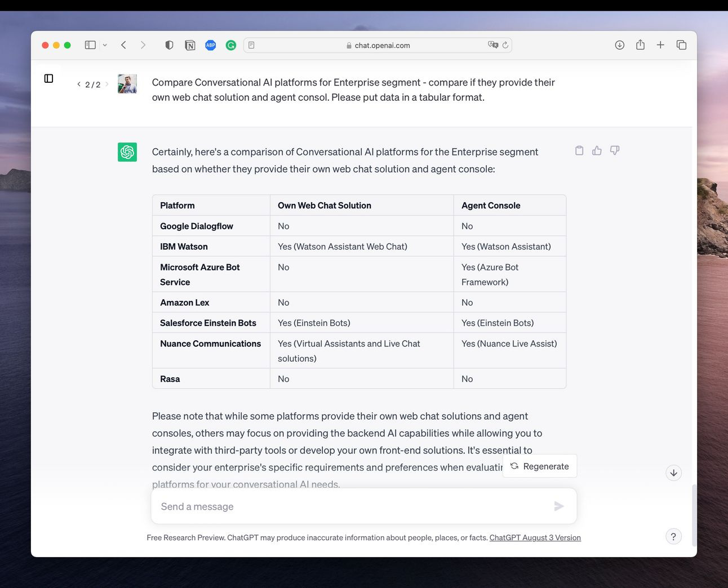Click the 2 / 2 version counter
This screenshot has height=588, width=728.
(x=93, y=84)
